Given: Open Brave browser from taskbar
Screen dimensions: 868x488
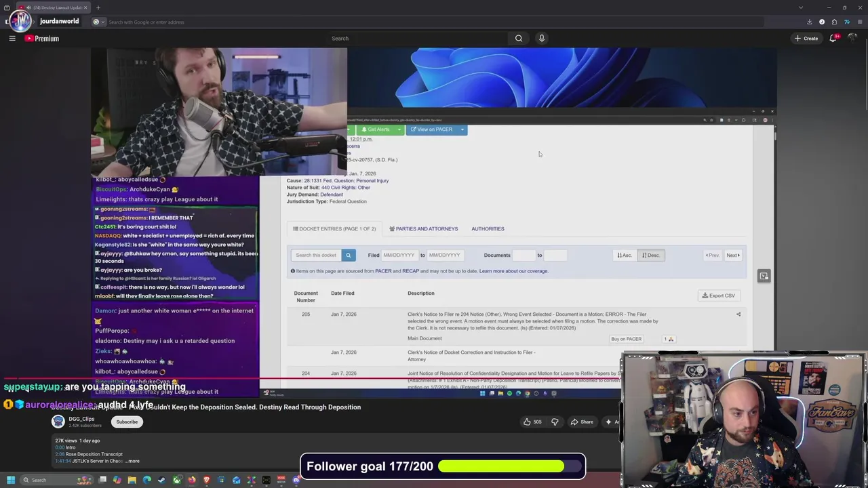Looking at the screenshot, I should [207, 480].
